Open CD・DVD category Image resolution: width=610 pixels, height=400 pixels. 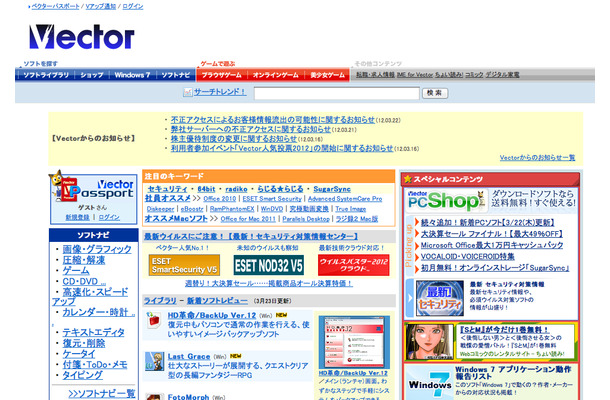click(x=84, y=281)
